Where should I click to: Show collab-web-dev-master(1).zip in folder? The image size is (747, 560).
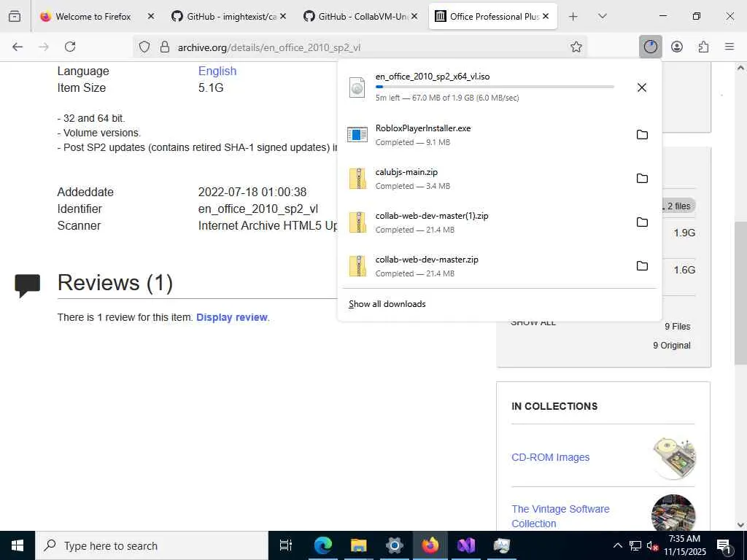pos(642,222)
